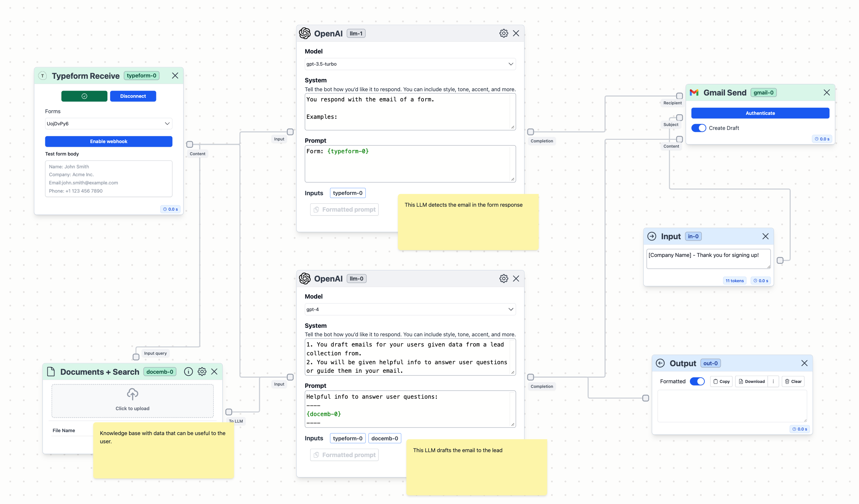The image size is (859, 504).
Task: Close the Typeform Receive node
Action: (175, 75)
